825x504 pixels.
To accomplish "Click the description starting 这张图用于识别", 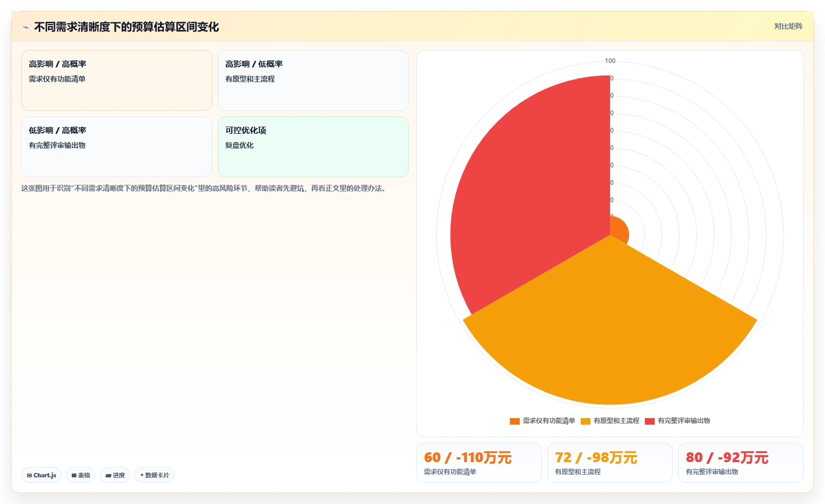I will pos(204,189).
